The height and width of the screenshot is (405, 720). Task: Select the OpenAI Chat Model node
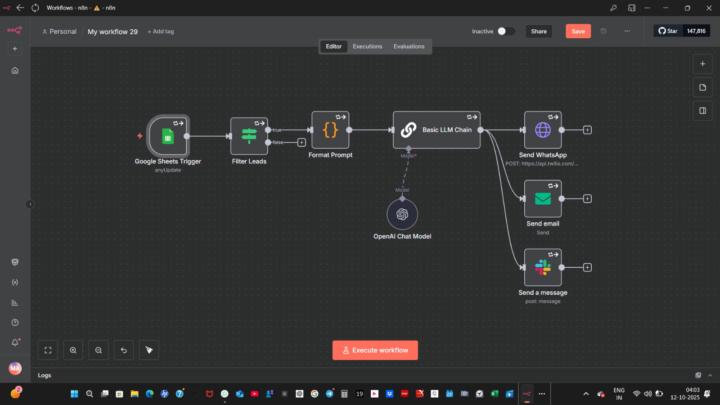coord(402,213)
